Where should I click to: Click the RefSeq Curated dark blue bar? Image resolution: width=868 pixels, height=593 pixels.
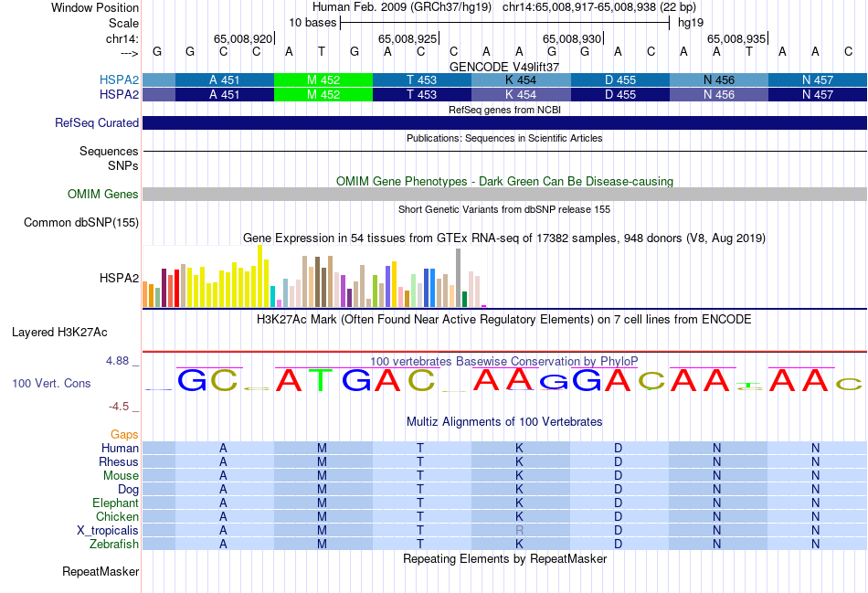tap(504, 123)
